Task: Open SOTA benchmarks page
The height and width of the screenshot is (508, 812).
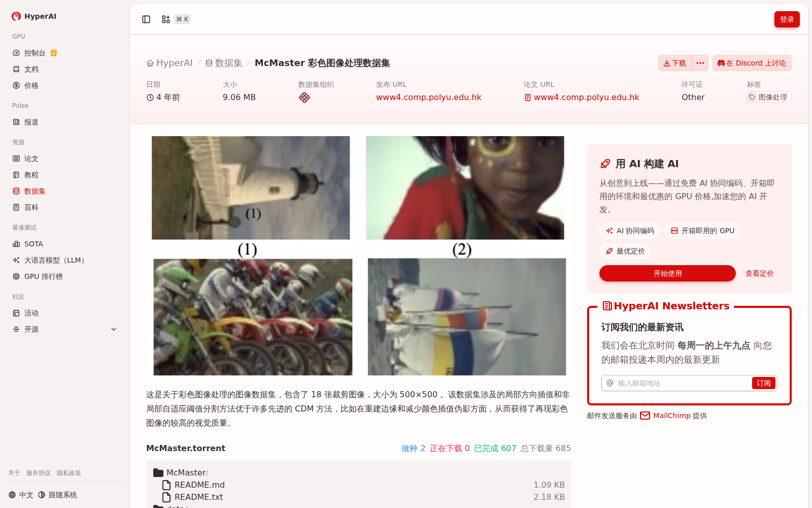Action: click(x=33, y=244)
